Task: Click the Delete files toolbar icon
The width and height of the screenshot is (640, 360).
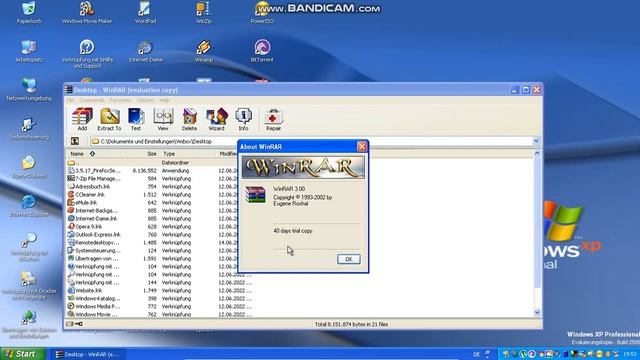Action: point(189,119)
